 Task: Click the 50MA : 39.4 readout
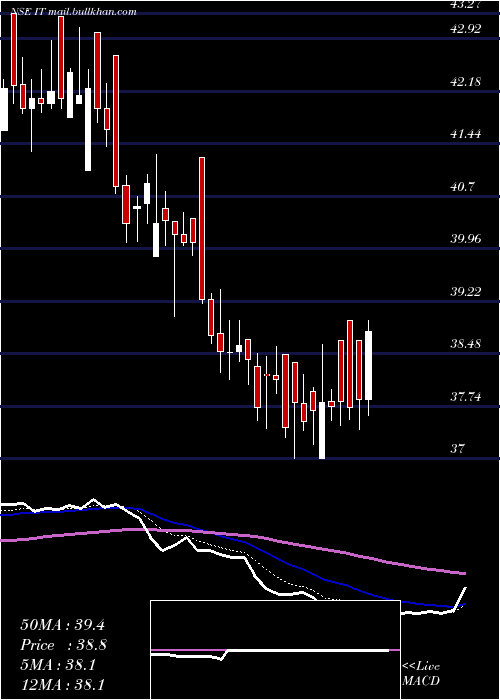62,625
